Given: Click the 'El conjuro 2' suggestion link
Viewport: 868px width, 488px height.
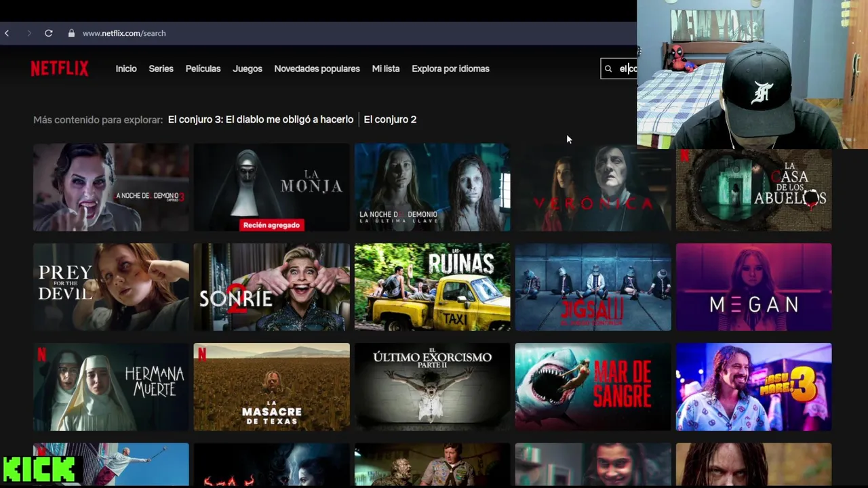Looking at the screenshot, I should [x=390, y=119].
